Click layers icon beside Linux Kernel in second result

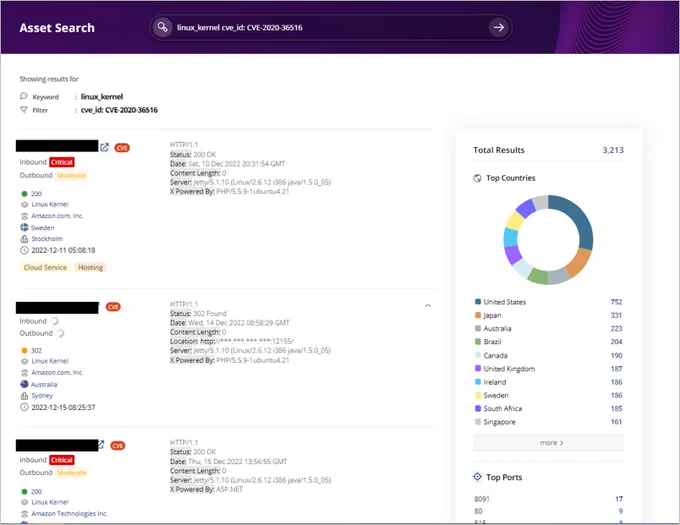pos(24,361)
